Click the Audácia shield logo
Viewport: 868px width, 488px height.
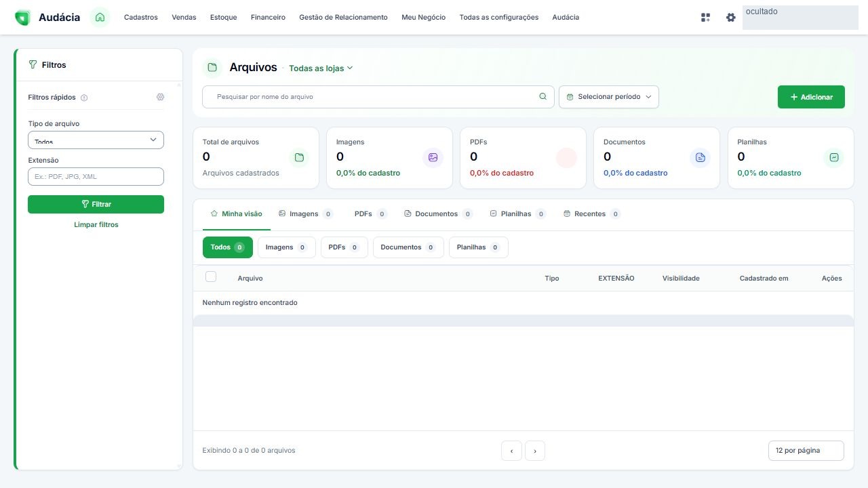coord(22,18)
